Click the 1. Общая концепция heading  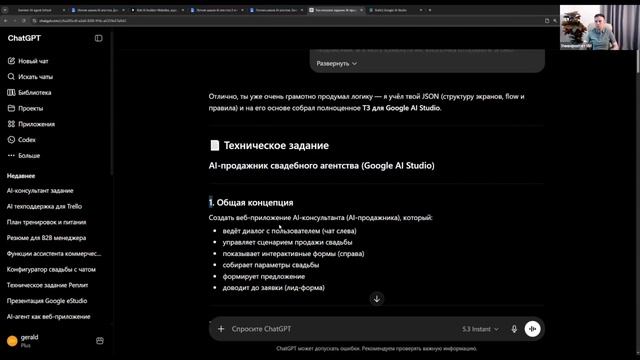(251, 202)
